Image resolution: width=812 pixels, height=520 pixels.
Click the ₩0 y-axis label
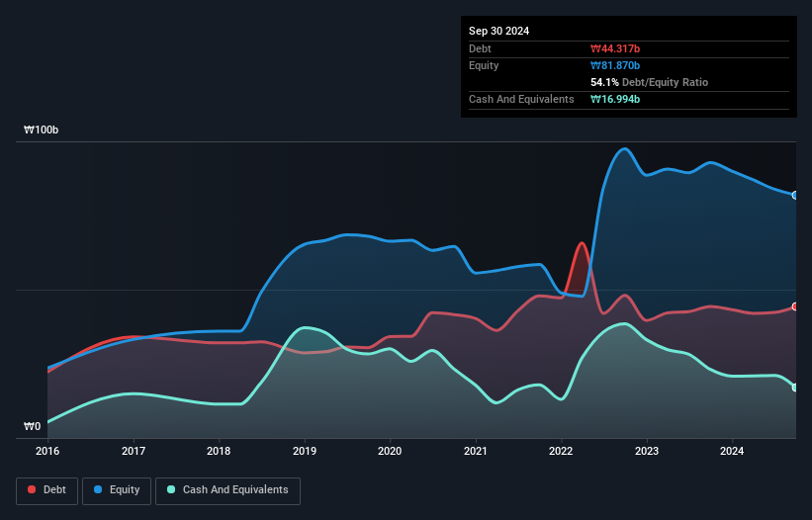32,426
